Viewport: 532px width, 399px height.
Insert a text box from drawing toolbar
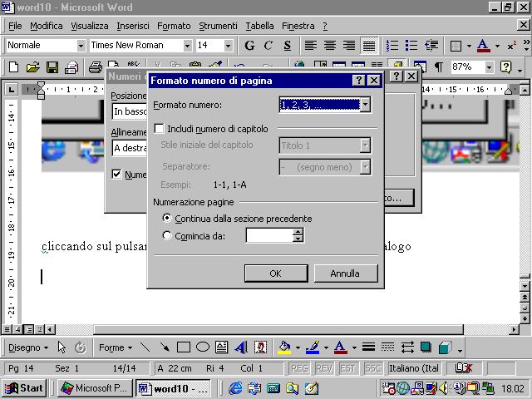pyautogui.click(x=222, y=347)
